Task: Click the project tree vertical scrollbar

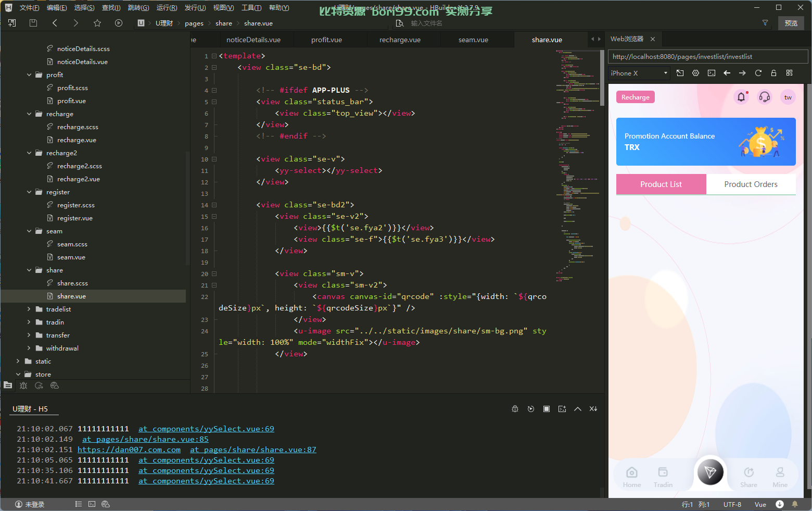Action: tap(188, 208)
